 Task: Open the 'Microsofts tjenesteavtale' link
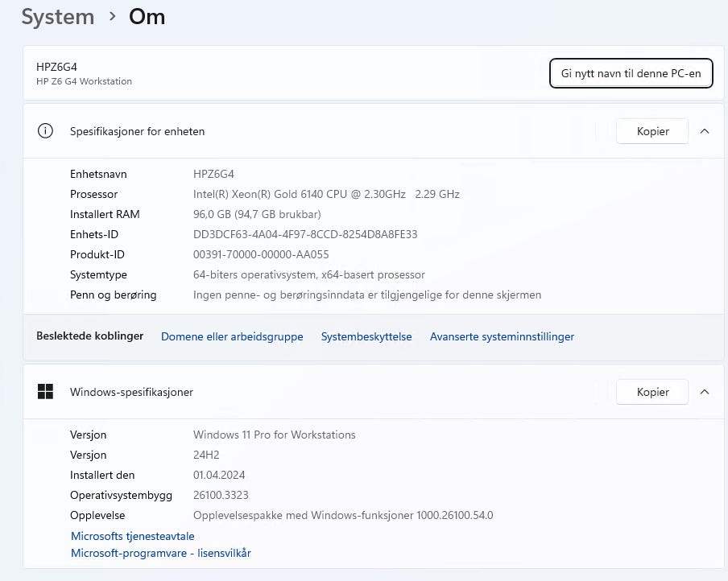(133, 536)
